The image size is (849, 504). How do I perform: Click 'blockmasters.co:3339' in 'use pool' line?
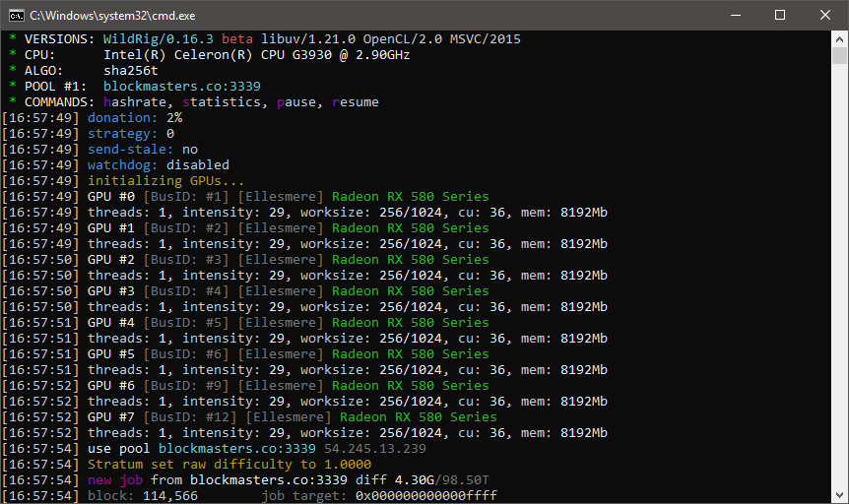pyautogui.click(x=237, y=448)
